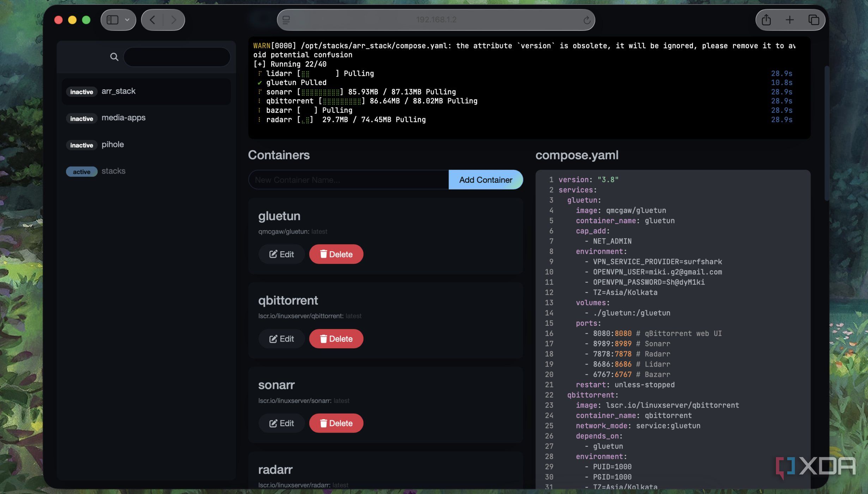
Task: Click the address bar showing 192.168.1.2
Action: [436, 20]
